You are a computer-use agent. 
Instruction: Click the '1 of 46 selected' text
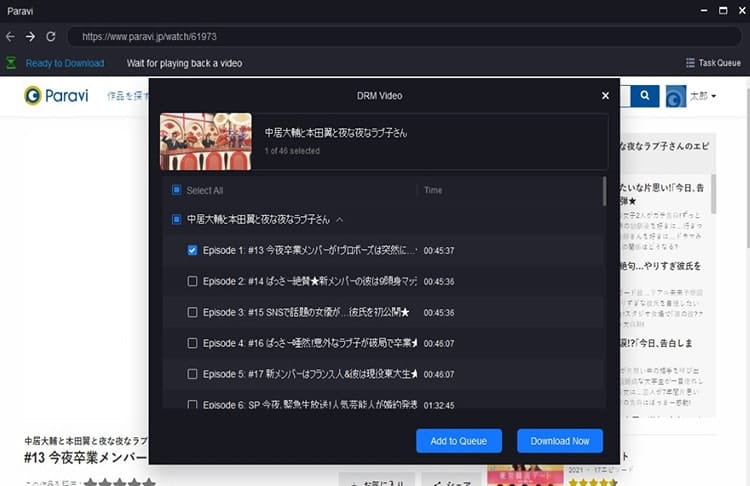pos(292,151)
